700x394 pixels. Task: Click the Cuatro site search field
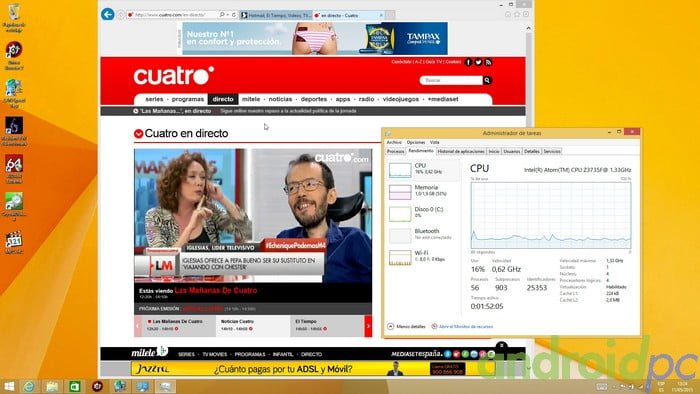pyautogui.click(x=451, y=80)
